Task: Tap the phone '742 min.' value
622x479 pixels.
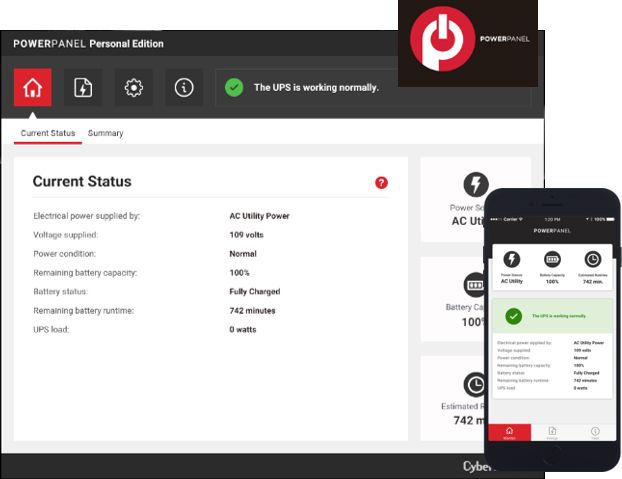Action: point(593,282)
